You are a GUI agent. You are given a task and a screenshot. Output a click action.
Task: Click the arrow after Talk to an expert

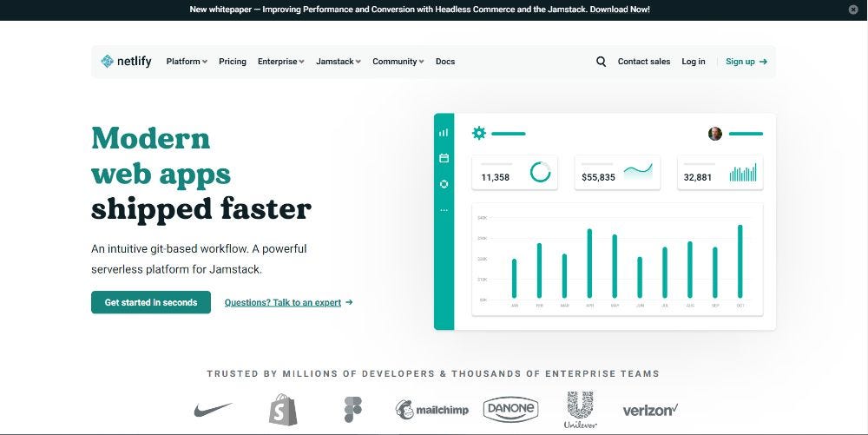[349, 302]
